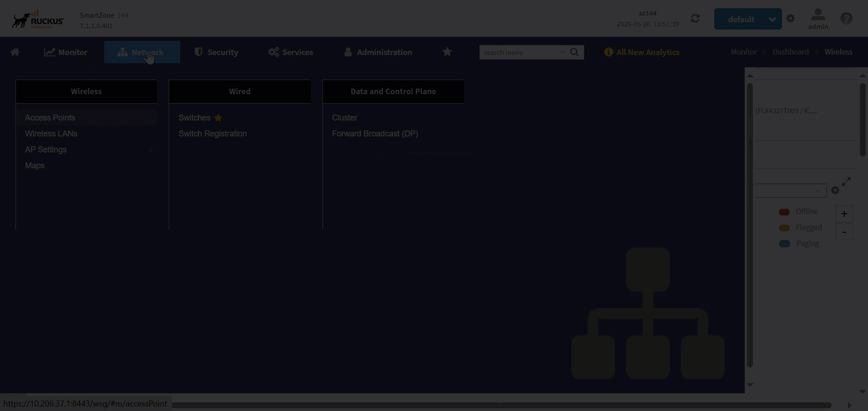The width and height of the screenshot is (868, 411).
Task: Click the inner panel scroll down arrow
Action: 750,385
